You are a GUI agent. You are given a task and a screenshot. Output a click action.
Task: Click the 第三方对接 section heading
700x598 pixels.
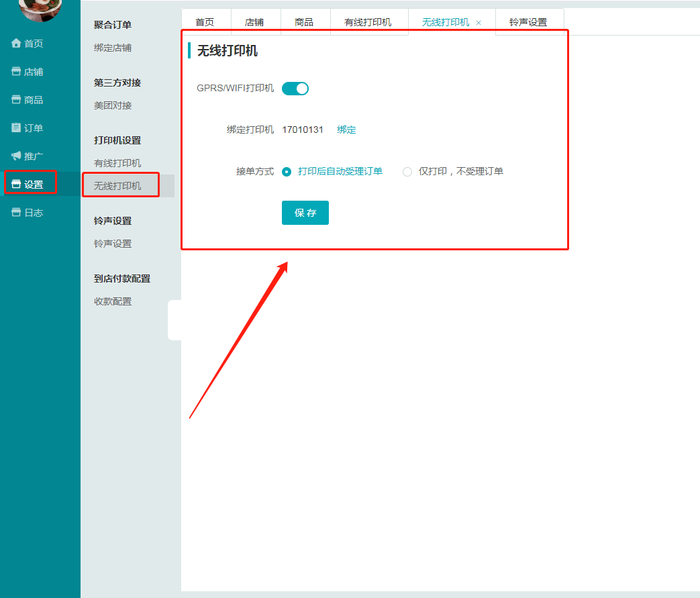pyautogui.click(x=117, y=83)
